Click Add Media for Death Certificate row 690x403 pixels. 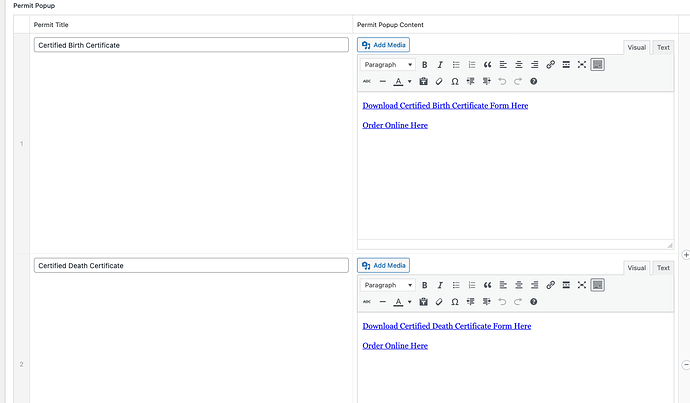383,265
